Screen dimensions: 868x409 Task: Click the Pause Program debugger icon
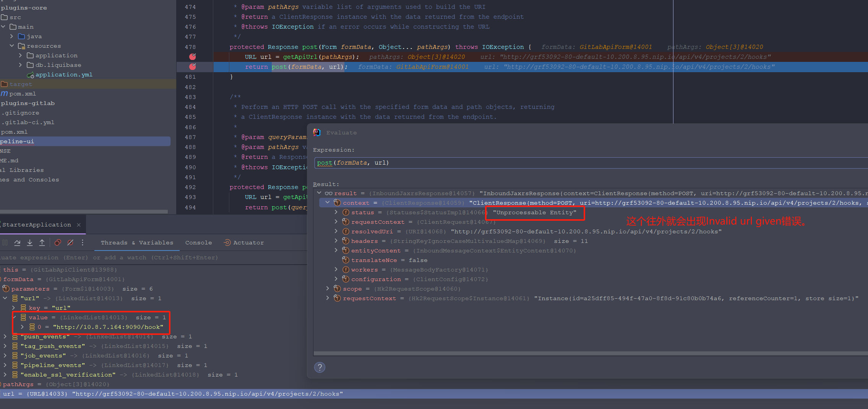5,242
